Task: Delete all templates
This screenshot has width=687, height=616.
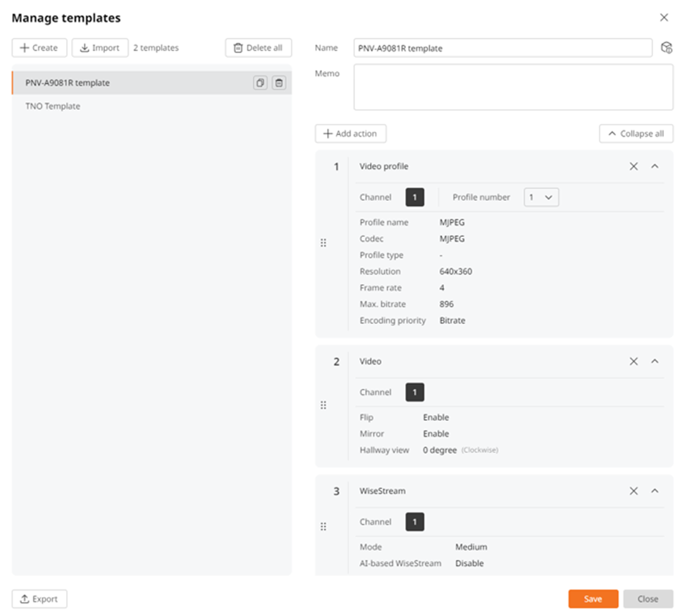Action: click(259, 48)
